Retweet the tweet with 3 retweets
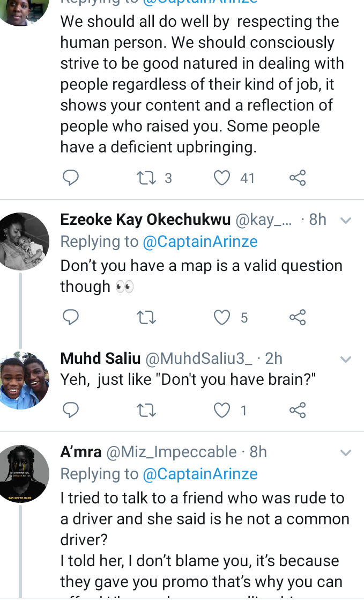The image size is (364, 600). pyautogui.click(x=146, y=178)
